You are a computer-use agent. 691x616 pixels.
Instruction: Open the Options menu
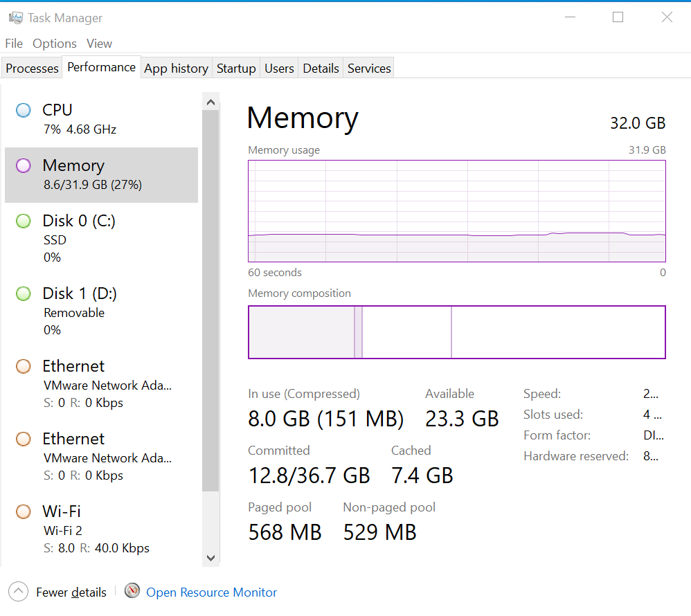pos(54,43)
